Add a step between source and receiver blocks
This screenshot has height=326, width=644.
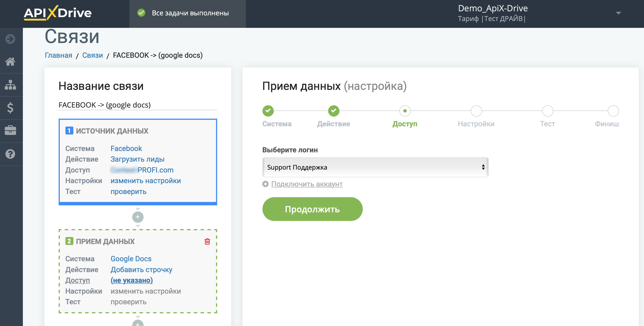138,217
